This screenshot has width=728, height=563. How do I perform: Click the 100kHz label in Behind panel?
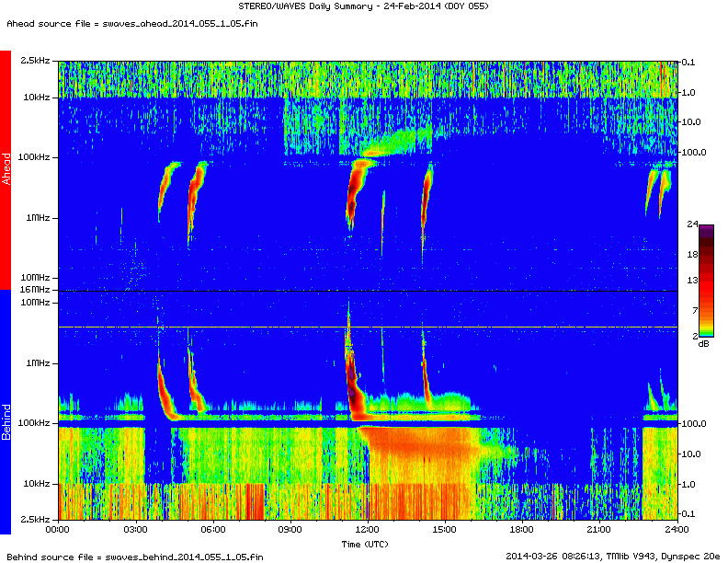(x=34, y=423)
